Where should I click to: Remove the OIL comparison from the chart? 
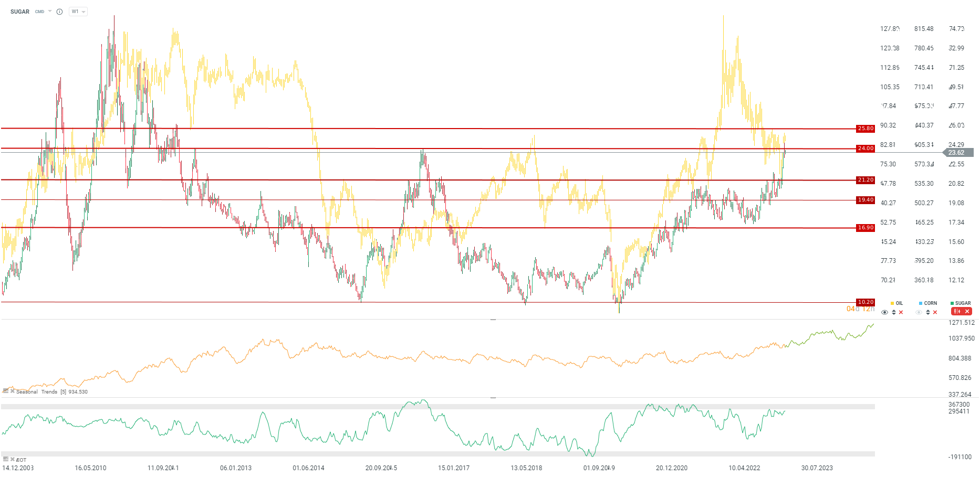click(x=901, y=312)
